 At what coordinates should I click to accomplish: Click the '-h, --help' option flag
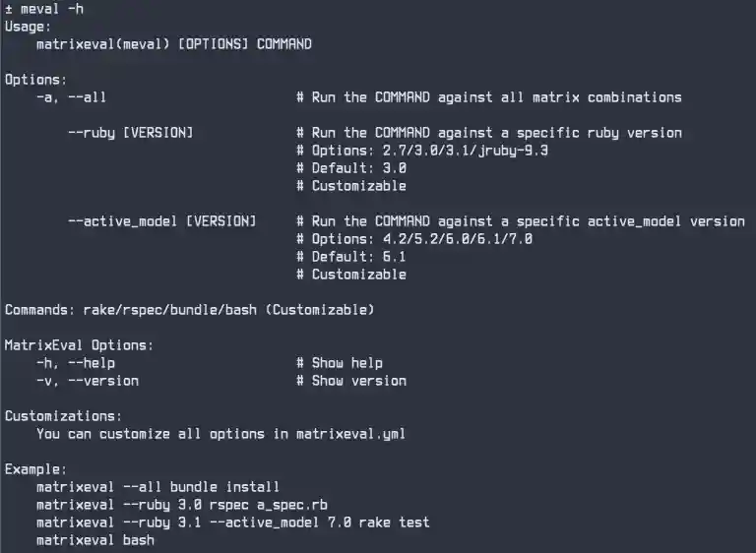pos(75,363)
